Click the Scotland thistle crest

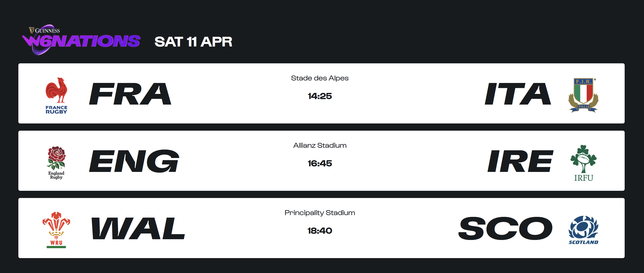[583, 230]
